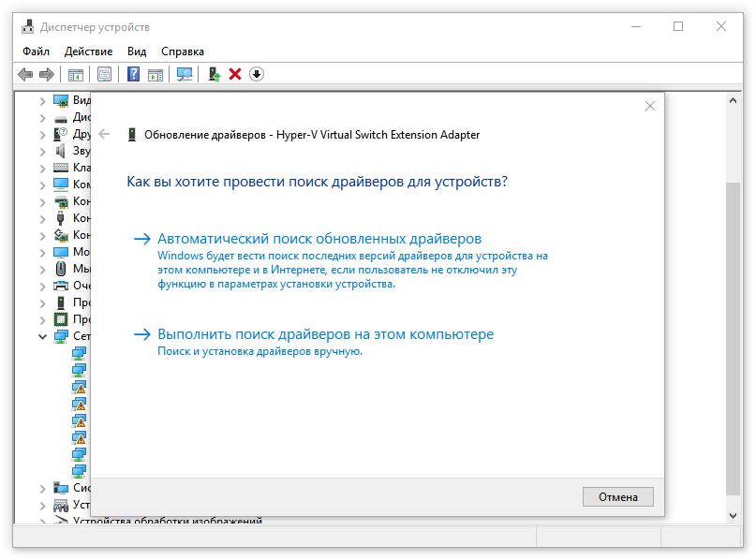Maximize the Диспетчер устройств window
Screen dimensions: 756x560
(678, 26)
